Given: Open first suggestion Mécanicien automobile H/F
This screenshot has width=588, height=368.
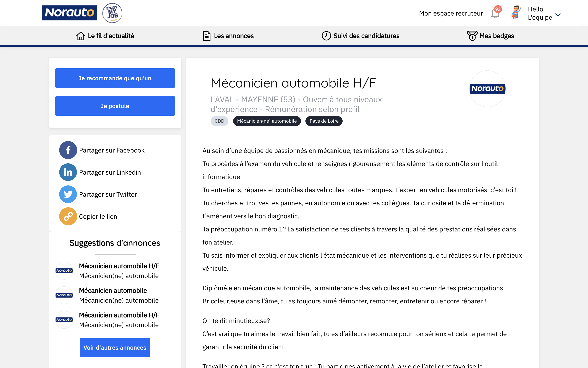Looking at the screenshot, I should tap(119, 266).
